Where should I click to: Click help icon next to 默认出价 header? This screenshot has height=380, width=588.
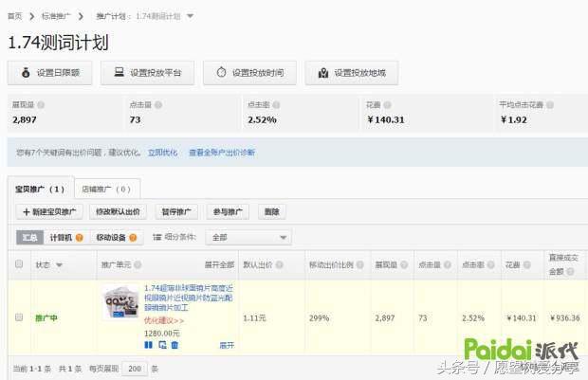(279, 264)
